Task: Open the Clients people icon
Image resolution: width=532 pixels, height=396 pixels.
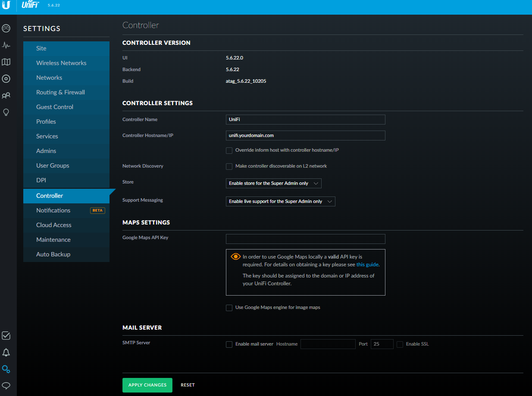Action: (6, 96)
